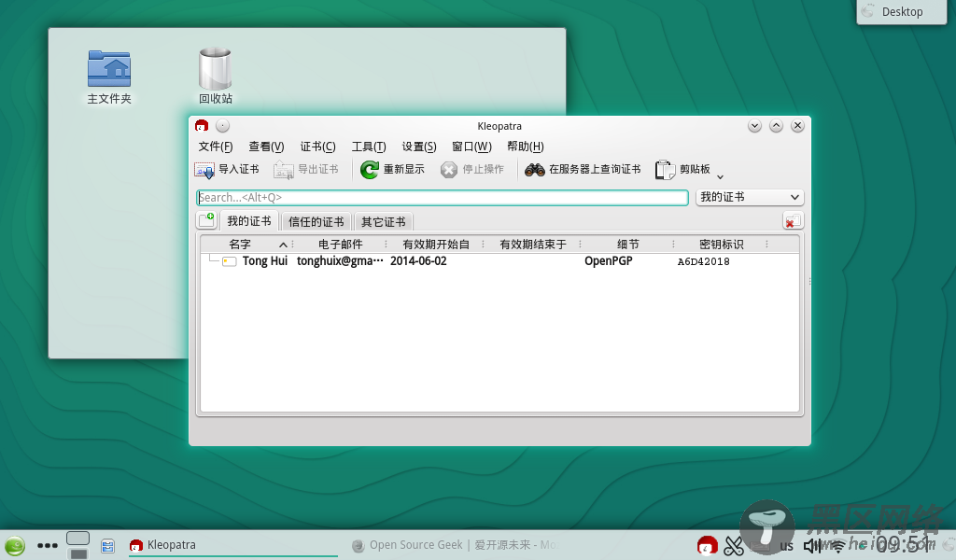Click the Import Certificates (导入证书) toolbar icon
Screen dimensions: 956x560
click(x=204, y=170)
